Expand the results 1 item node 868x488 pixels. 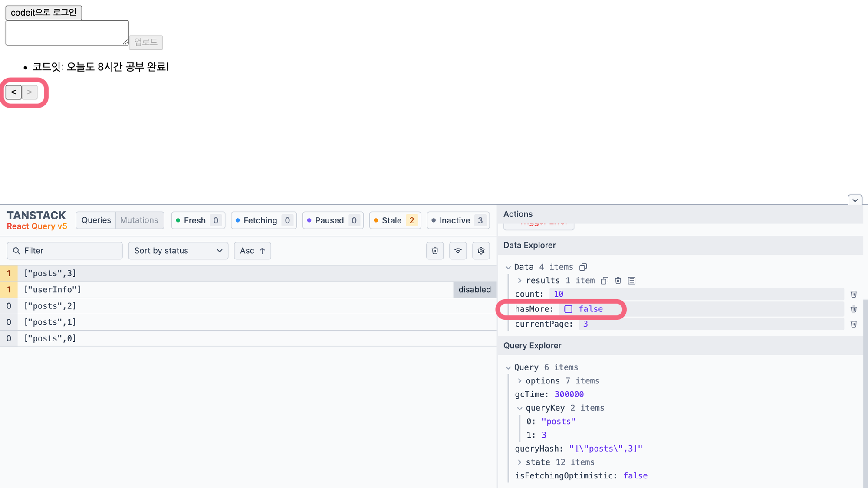(519, 281)
